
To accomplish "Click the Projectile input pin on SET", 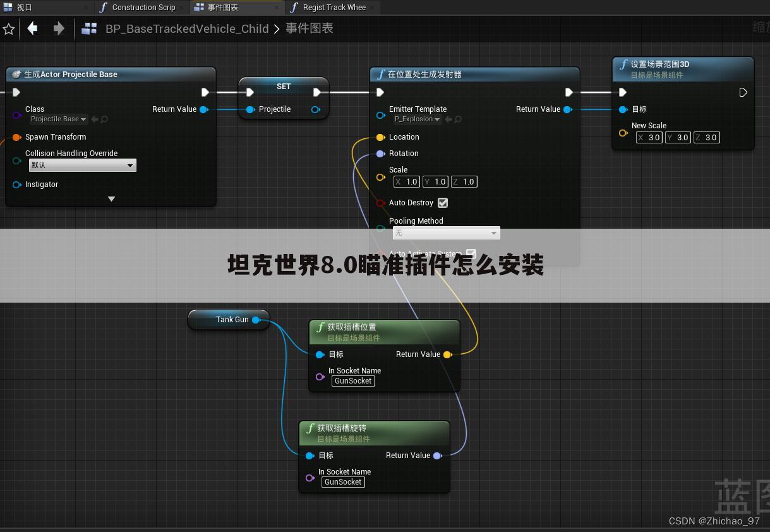I will (x=250, y=109).
